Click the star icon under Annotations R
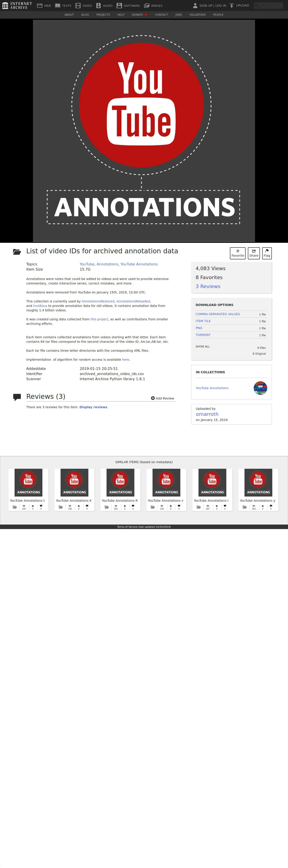Viewport: 288px width, 868px height. pyautogui.click(x=125, y=506)
